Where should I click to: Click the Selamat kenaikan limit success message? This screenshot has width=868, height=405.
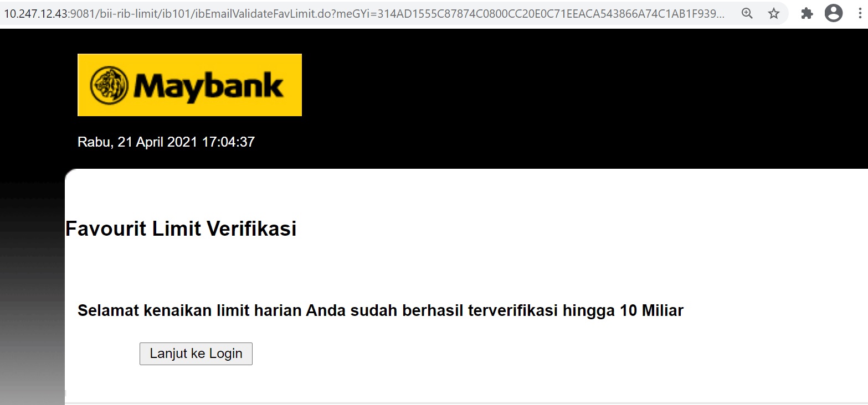click(381, 310)
